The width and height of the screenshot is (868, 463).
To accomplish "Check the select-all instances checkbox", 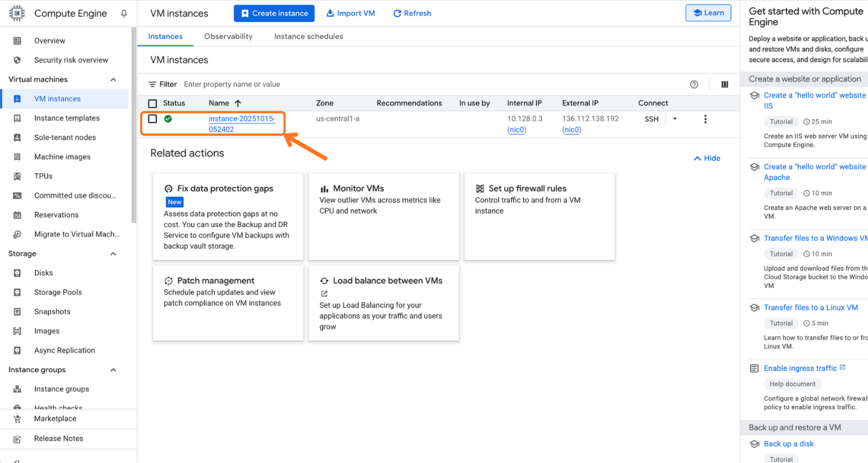I will [x=152, y=103].
